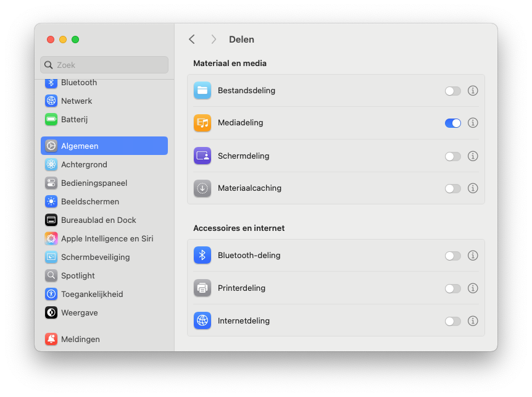Enable Internetdeling switch
Viewport: 532px width, 397px height.
[452, 321]
